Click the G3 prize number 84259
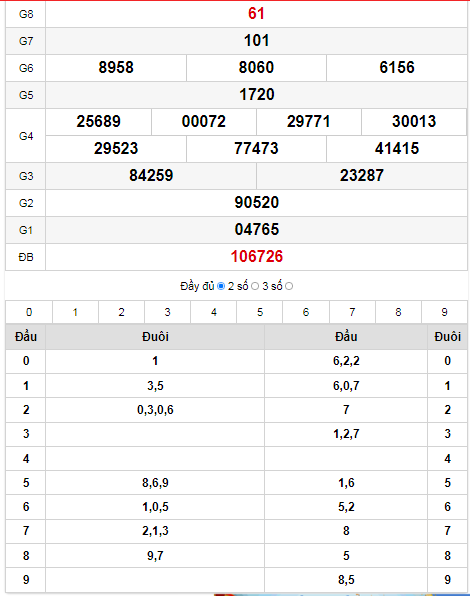The image size is (470, 596). (151, 176)
